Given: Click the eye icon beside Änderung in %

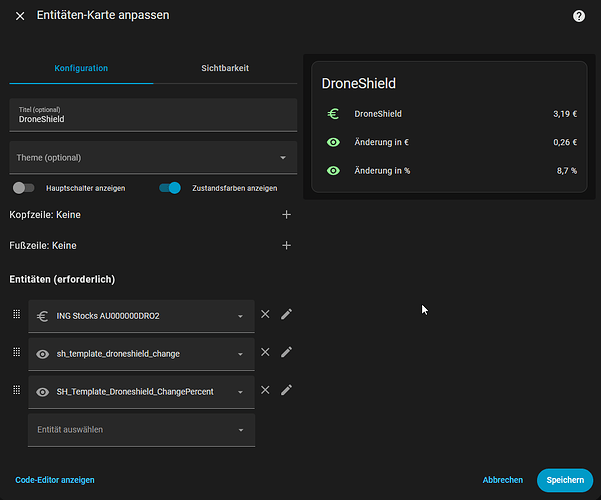Looking at the screenshot, I should pos(333,171).
